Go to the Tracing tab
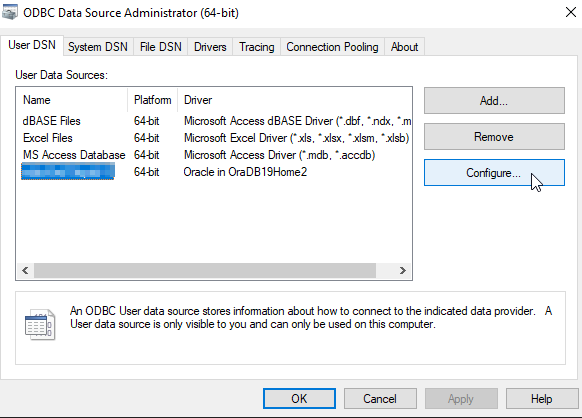 click(x=256, y=47)
